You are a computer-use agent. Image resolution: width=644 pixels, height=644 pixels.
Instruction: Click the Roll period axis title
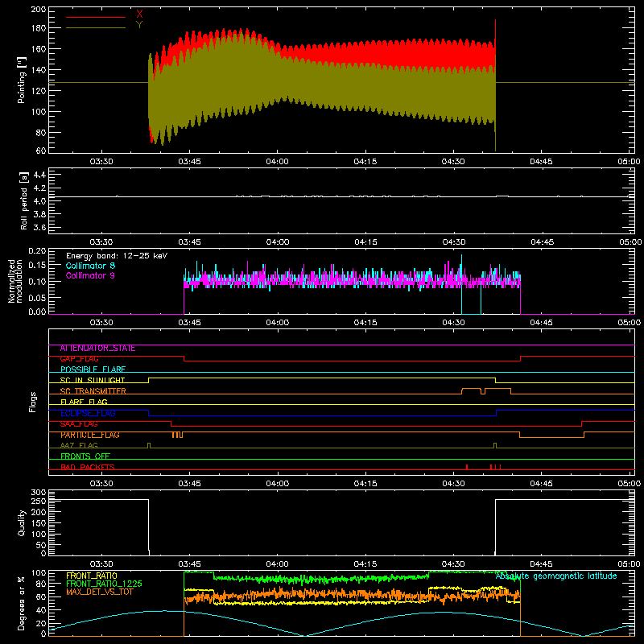[x=23, y=200]
